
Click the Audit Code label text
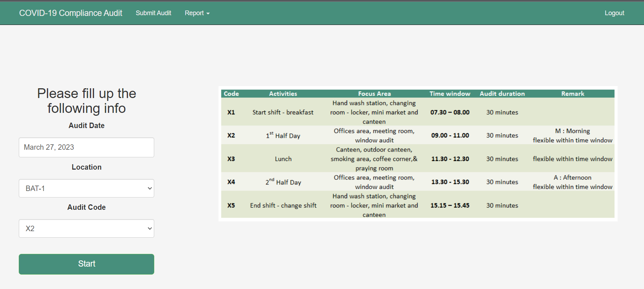(86, 207)
